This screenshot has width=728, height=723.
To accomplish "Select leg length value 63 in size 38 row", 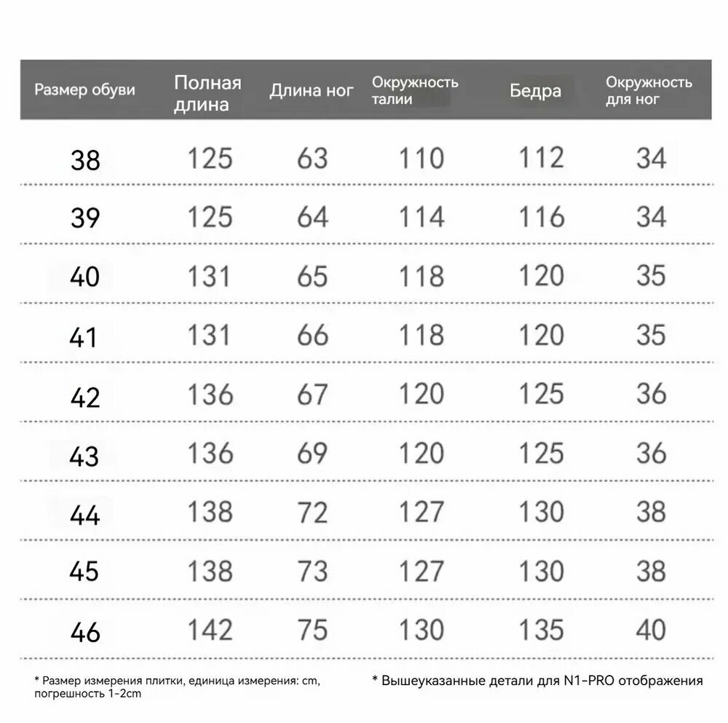I will pos(312,158).
